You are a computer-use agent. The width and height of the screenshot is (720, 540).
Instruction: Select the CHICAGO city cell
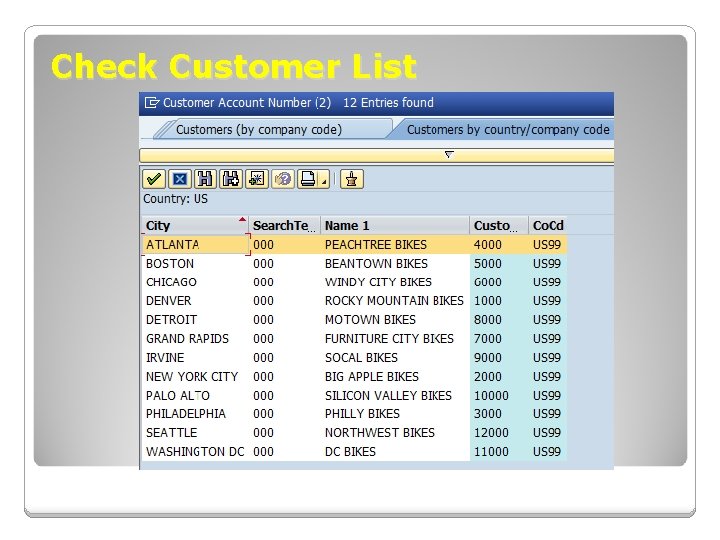point(196,282)
